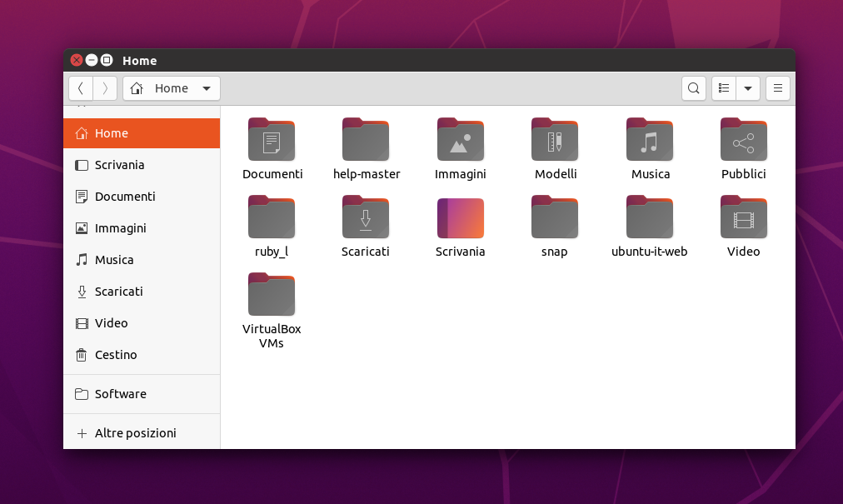Open view options dropdown arrow

point(748,88)
